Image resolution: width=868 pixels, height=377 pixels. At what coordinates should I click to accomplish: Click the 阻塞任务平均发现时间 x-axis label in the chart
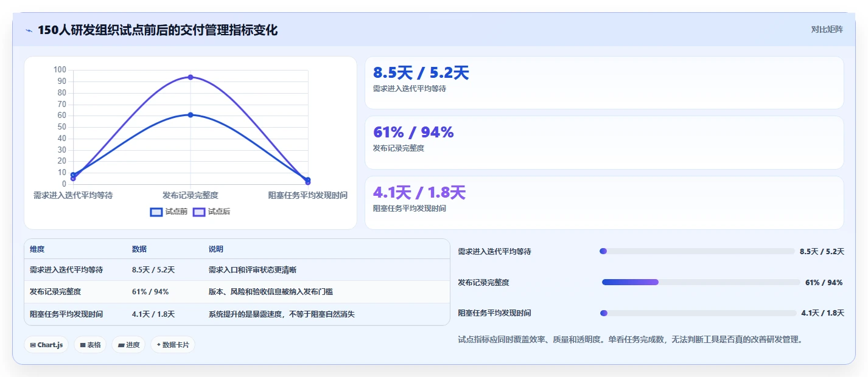click(308, 195)
